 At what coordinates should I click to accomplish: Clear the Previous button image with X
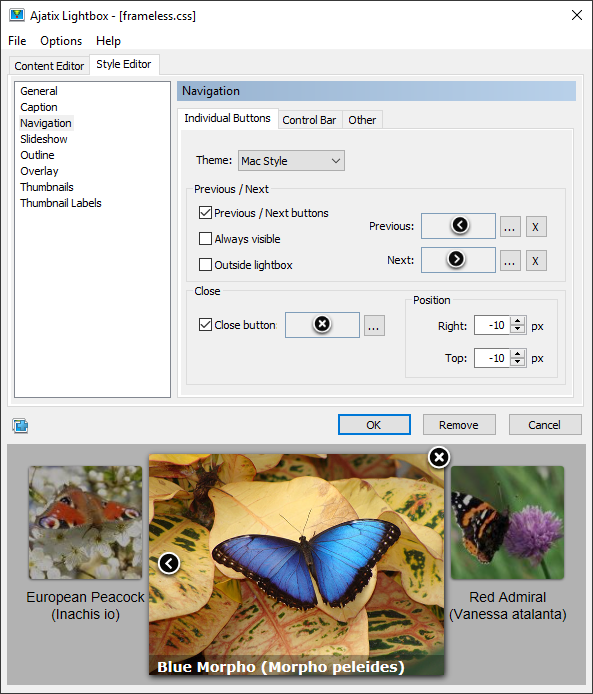536,227
